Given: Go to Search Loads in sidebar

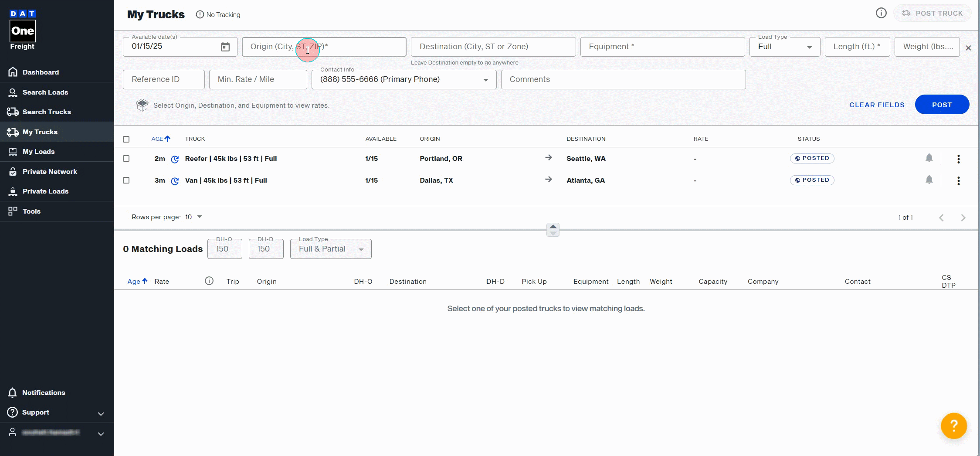Looking at the screenshot, I should [x=57, y=92].
